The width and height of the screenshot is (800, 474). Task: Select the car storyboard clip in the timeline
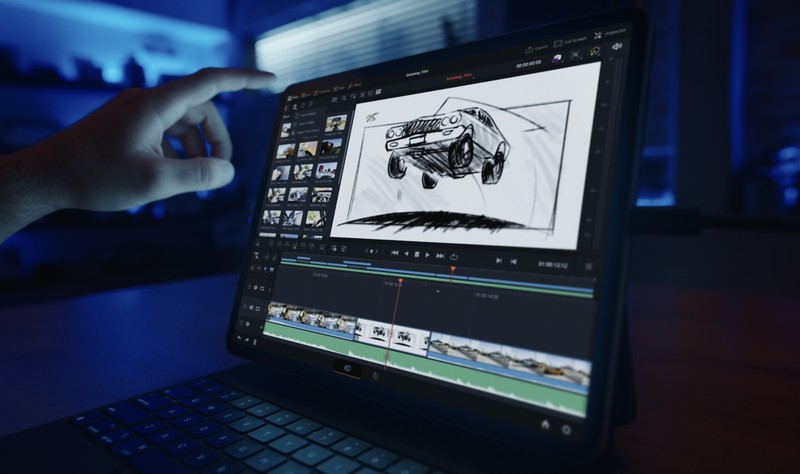(x=392, y=336)
